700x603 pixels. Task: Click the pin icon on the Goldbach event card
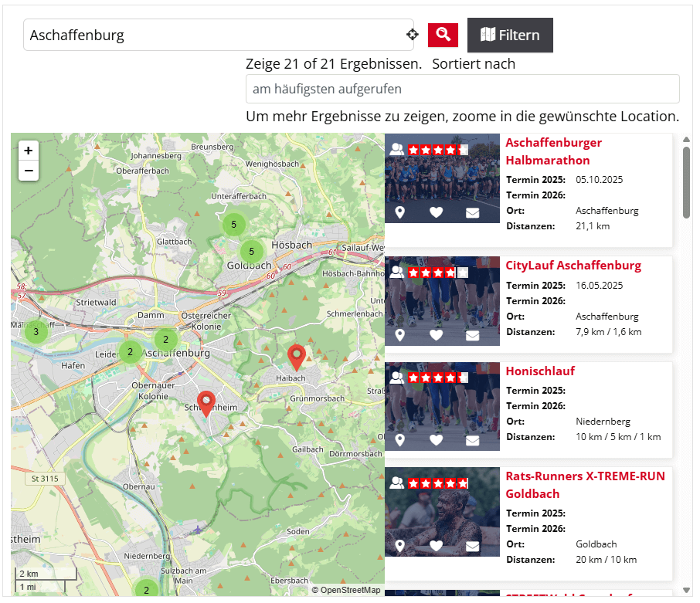400,545
